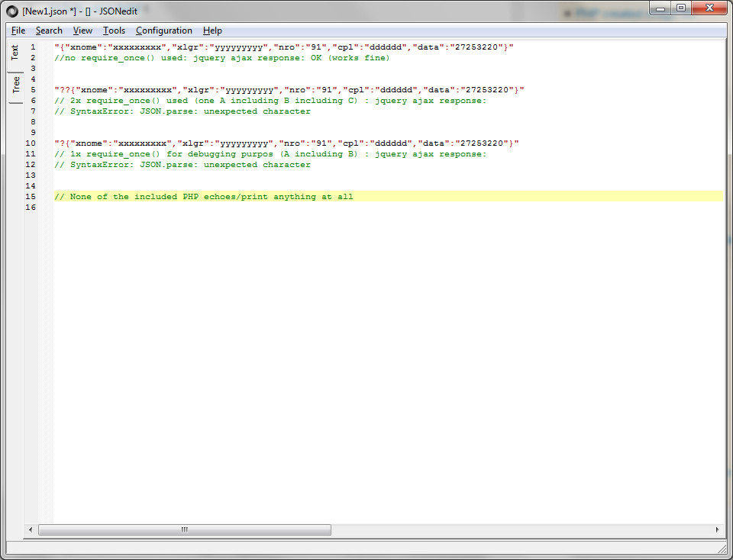
Task: Click the JSON string starting with "??{
Action: [289, 90]
